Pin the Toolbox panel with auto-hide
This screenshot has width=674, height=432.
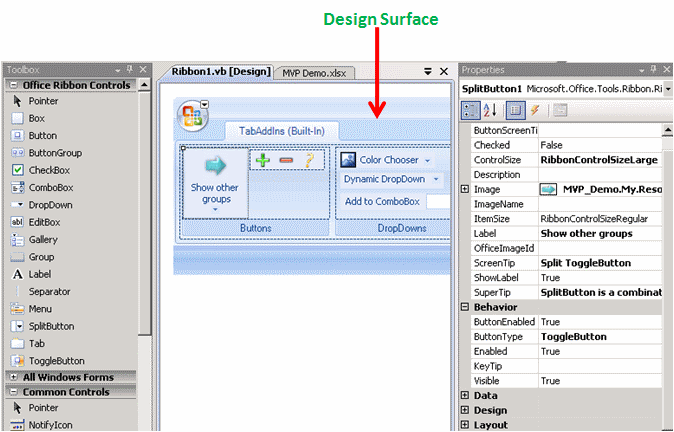pyautogui.click(x=130, y=69)
